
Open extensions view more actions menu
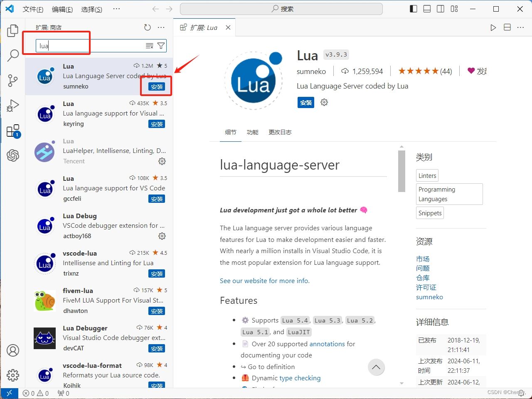point(161,27)
